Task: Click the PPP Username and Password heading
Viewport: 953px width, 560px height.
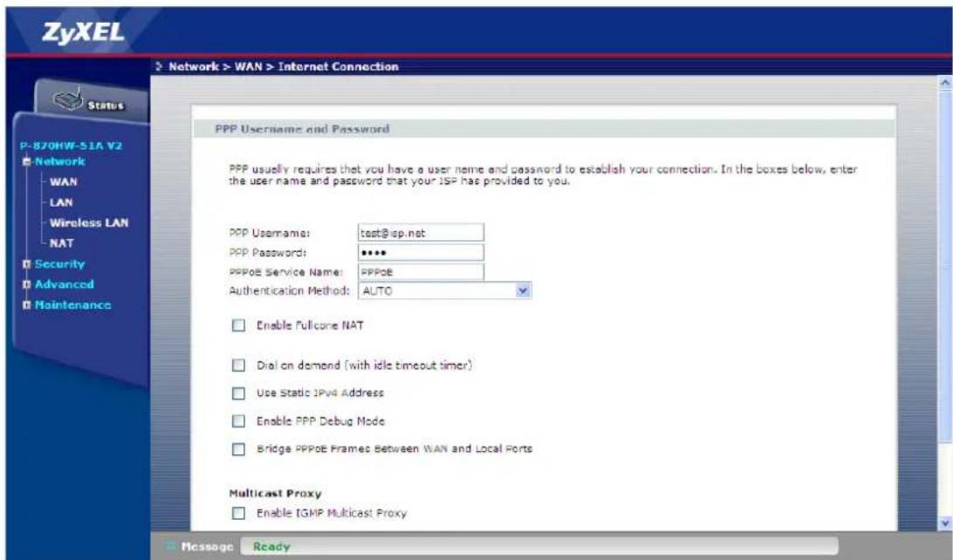Action: (302, 129)
